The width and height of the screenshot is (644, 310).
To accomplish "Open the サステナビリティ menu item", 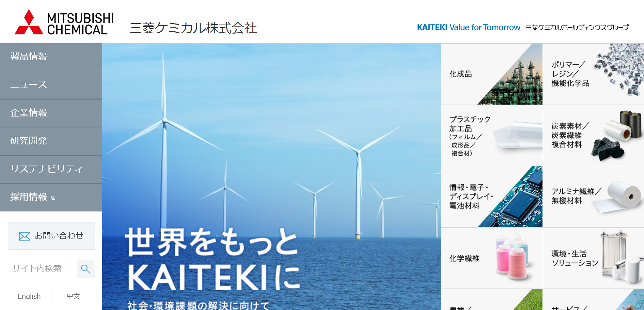I will pos(51,169).
